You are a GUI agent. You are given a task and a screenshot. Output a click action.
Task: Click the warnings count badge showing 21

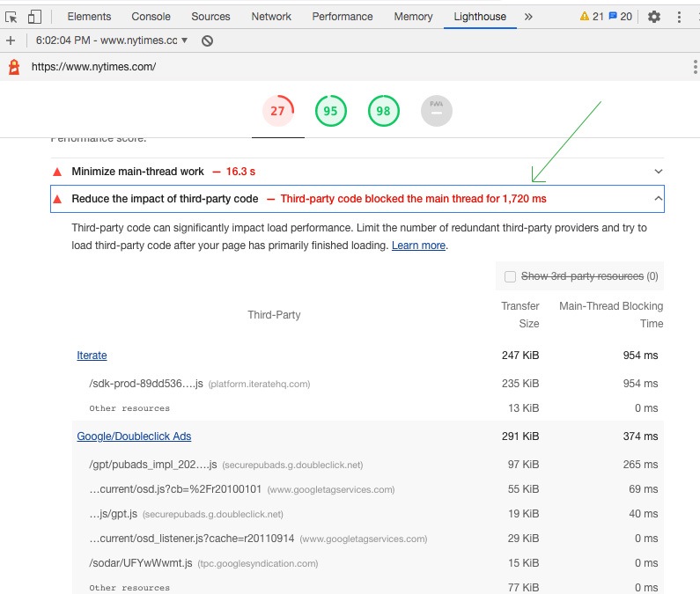[592, 17]
